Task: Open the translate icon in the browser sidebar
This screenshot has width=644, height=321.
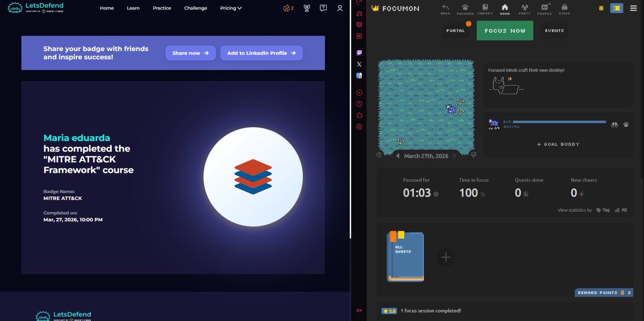Action: 359,75
